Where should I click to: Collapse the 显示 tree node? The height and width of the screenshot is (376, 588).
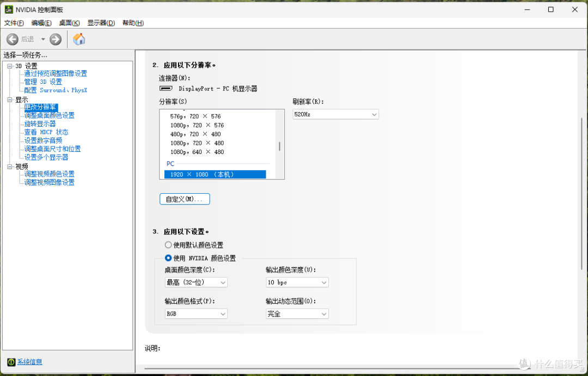10,100
